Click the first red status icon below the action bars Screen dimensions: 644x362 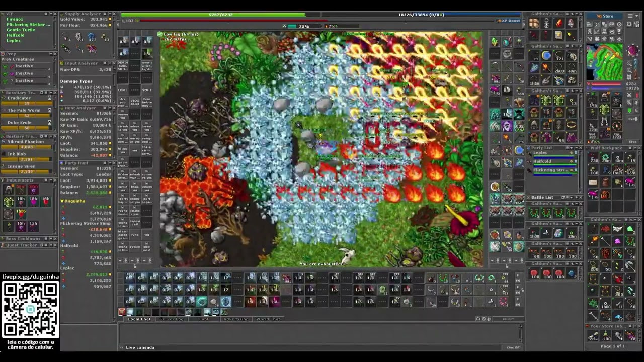(122, 312)
